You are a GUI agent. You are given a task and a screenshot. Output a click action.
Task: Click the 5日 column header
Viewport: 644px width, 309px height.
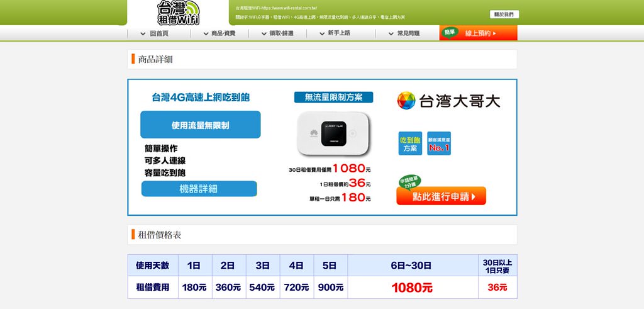pyautogui.click(x=331, y=266)
